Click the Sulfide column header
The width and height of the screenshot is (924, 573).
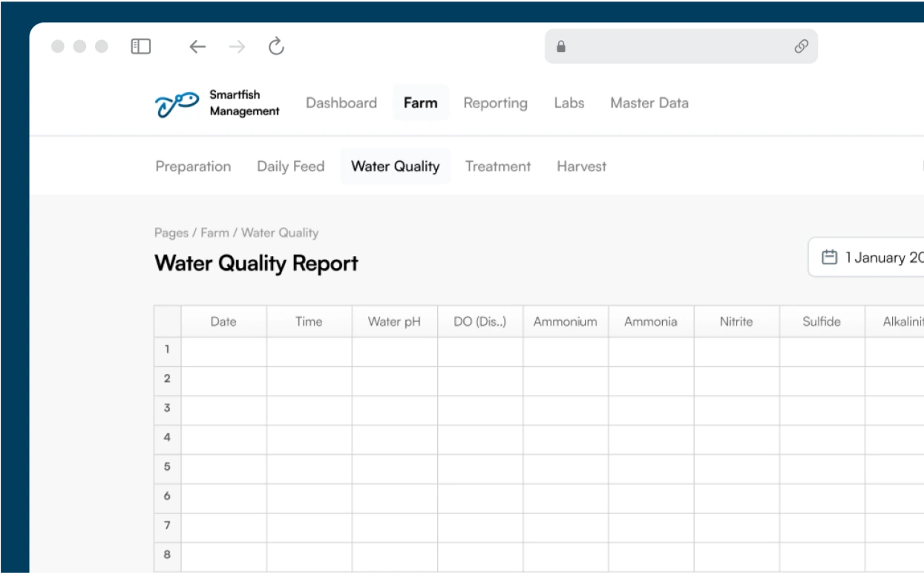[822, 321]
